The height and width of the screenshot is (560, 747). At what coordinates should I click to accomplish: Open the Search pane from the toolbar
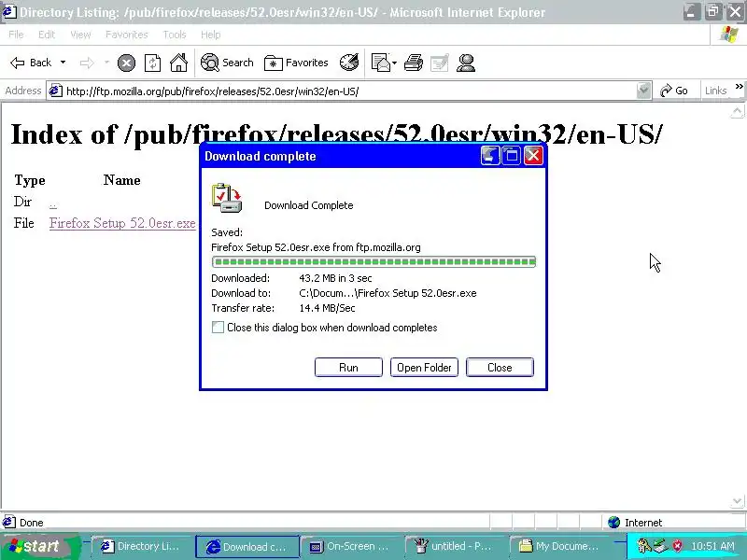[227, 63]
